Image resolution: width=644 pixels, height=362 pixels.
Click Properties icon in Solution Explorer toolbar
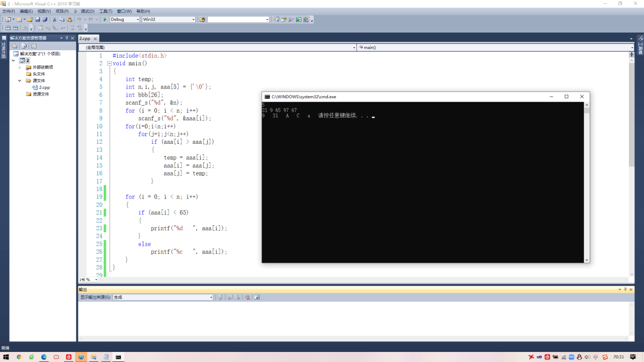point(14,46)
